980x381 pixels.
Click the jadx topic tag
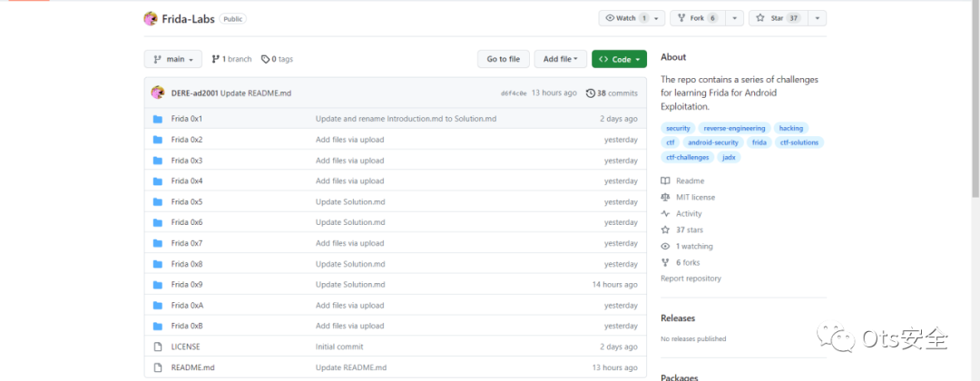click(729, 158)
